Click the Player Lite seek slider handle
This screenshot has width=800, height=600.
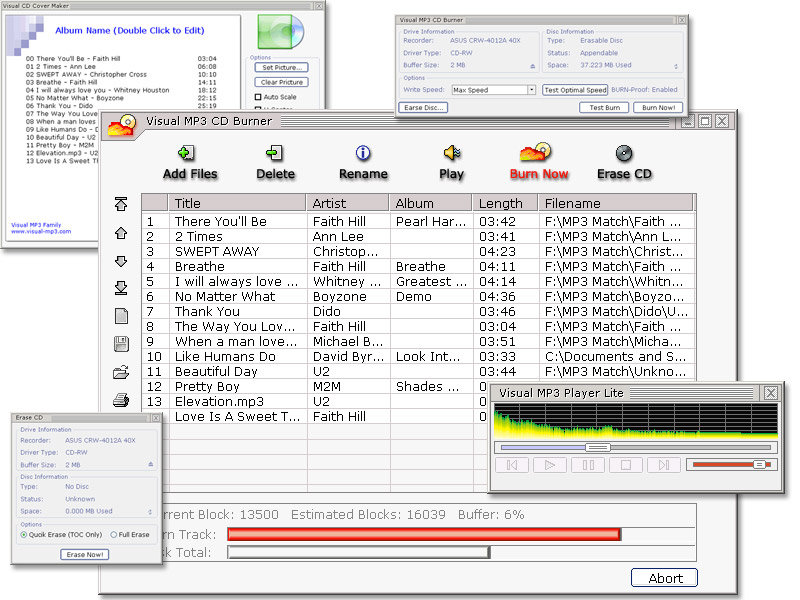click(x=598, y=447)
